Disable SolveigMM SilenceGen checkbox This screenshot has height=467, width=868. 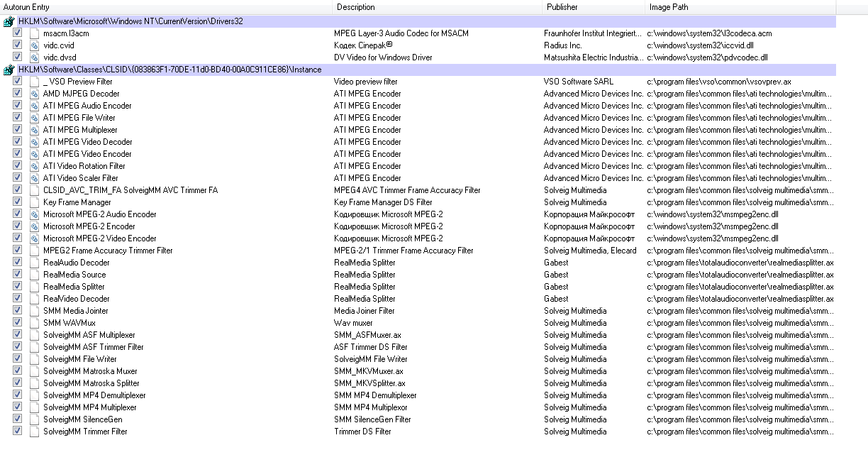[x=17, y=419]
